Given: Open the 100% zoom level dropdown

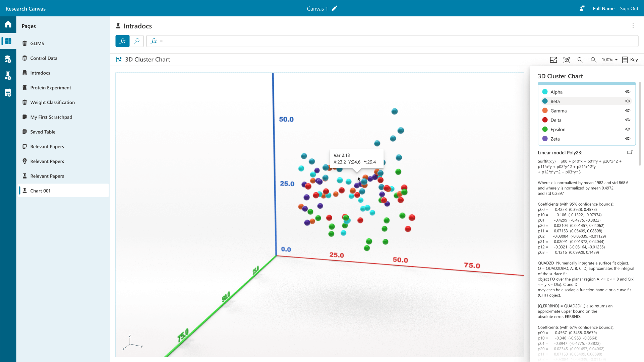Looking at the screenshot, I should pos(609,60).
